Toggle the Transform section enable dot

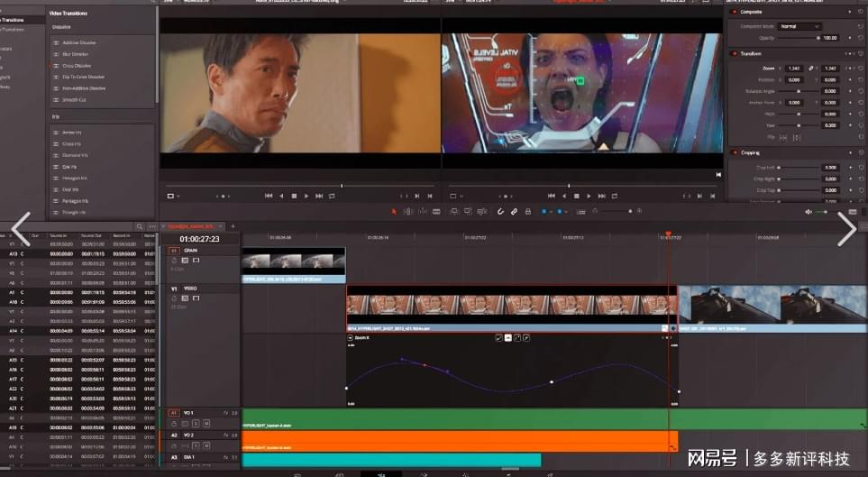pos(735,54)
